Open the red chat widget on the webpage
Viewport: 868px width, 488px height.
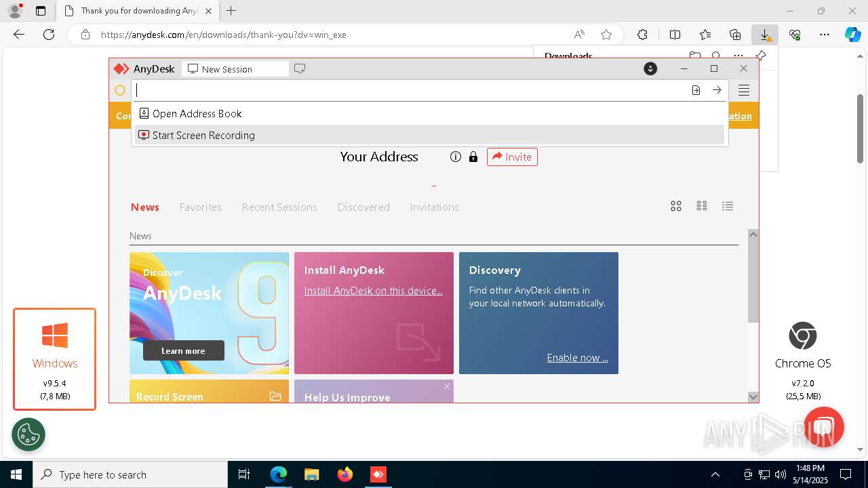(x=824, y=427)
